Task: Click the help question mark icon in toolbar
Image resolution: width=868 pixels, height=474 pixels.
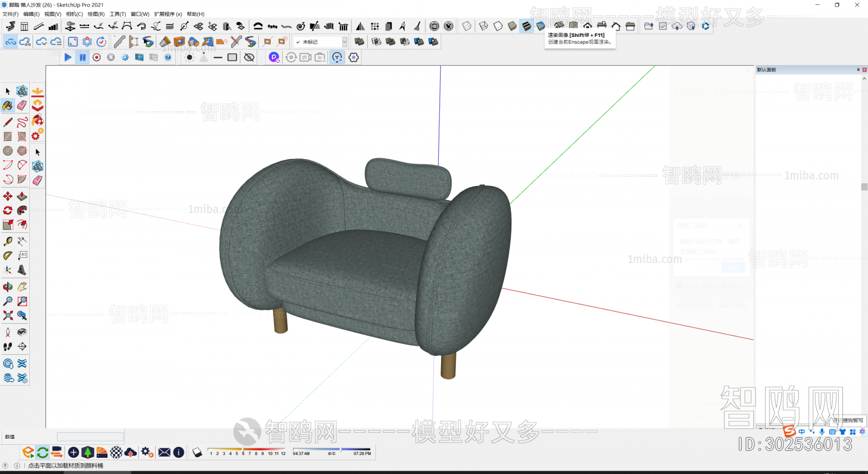Action: click(168, 57)
